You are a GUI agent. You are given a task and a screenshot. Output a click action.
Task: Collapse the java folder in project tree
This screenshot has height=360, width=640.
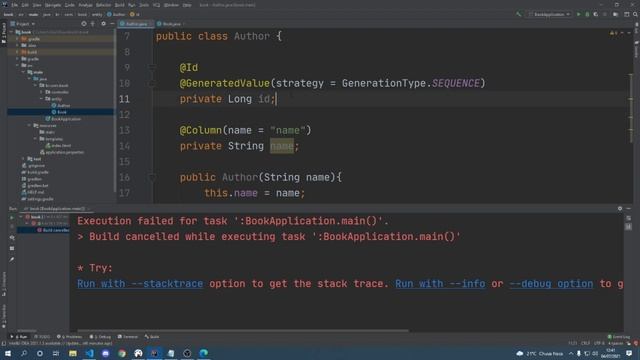(x=29, y=78)
